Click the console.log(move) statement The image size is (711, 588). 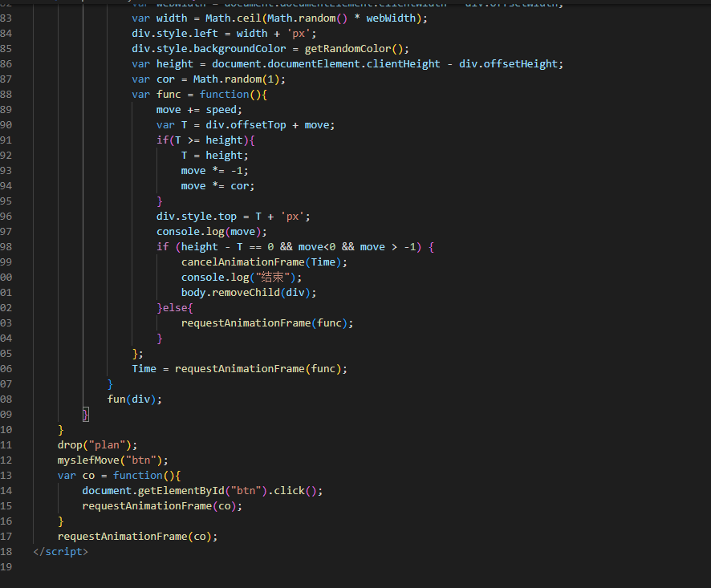pos(211,232)
